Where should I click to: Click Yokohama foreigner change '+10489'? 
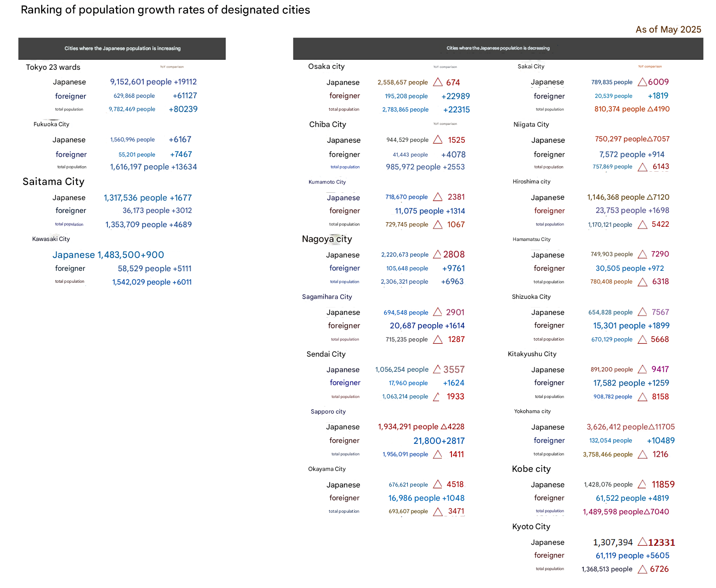point(661,441)
